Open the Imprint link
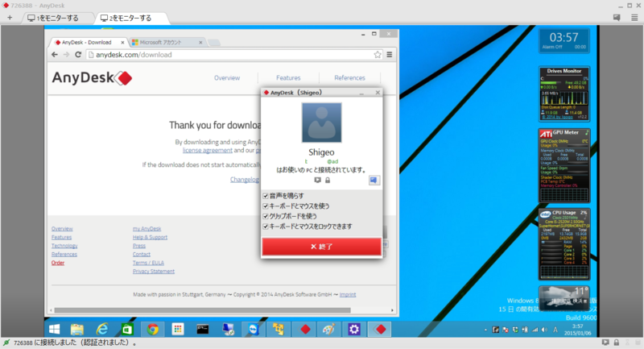 tap(348, 295)
